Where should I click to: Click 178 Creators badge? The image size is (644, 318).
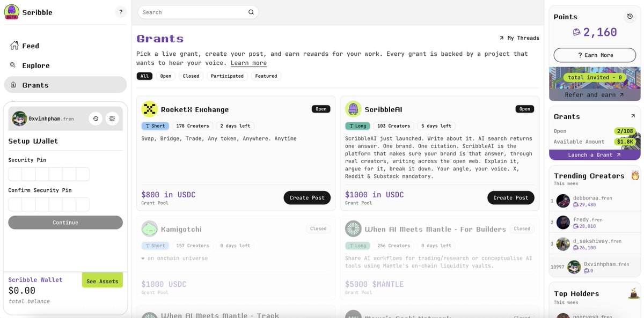pyautogui.click(x=193, y=126)
